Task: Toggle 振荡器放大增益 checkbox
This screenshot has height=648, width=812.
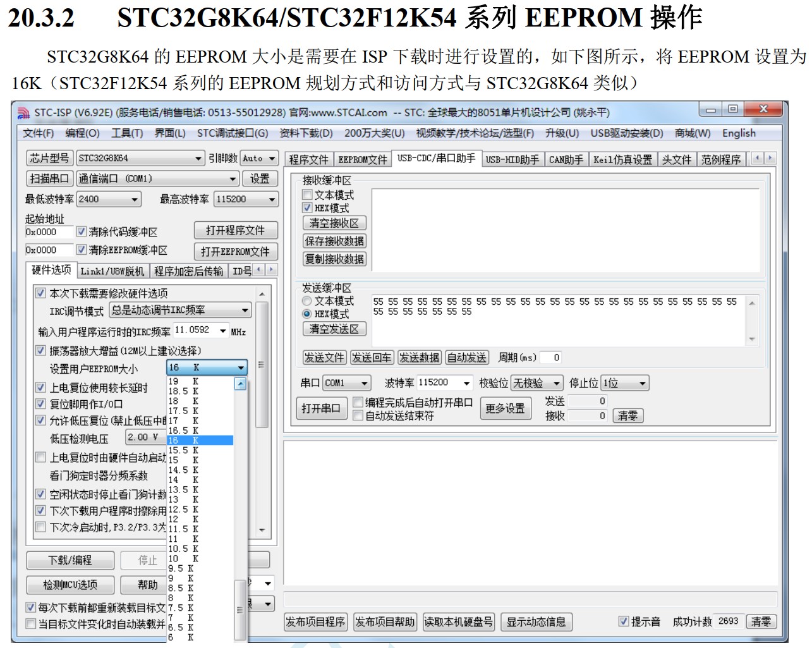Action: coord(40,350)
